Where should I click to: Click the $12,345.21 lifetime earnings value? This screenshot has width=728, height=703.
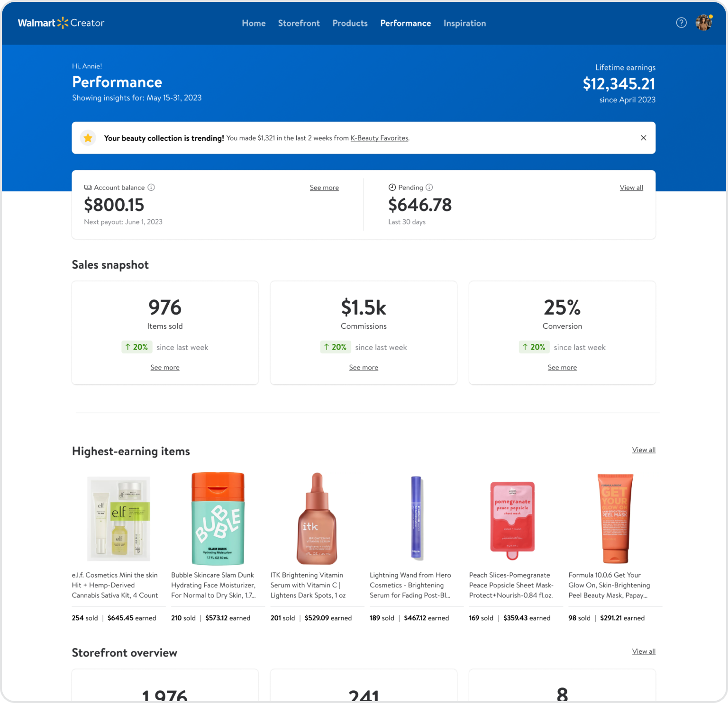[x=619, y=84]
